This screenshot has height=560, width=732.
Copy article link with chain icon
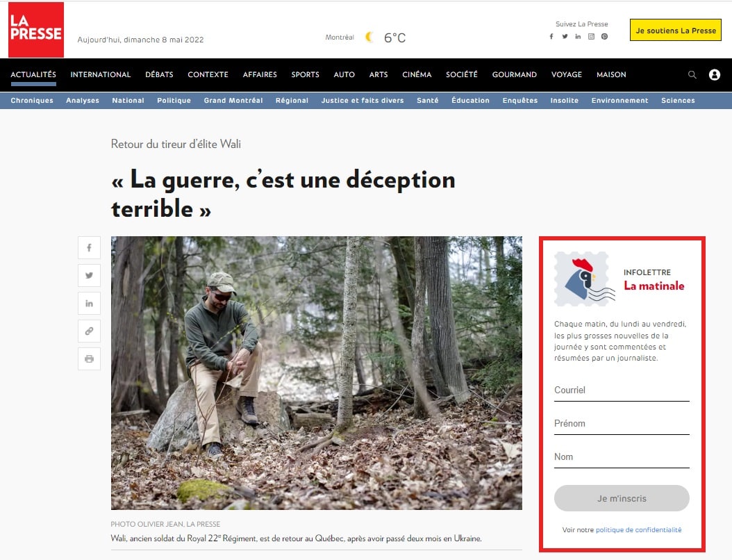tap(89, 331)
